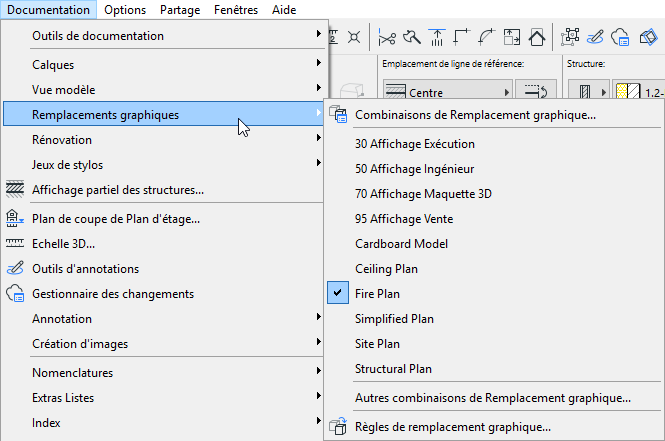The height and width of the screenshot is (441, 665).
Task: Click the dimension toolbar icon beside the menu
Action: [x=334, y=37]
